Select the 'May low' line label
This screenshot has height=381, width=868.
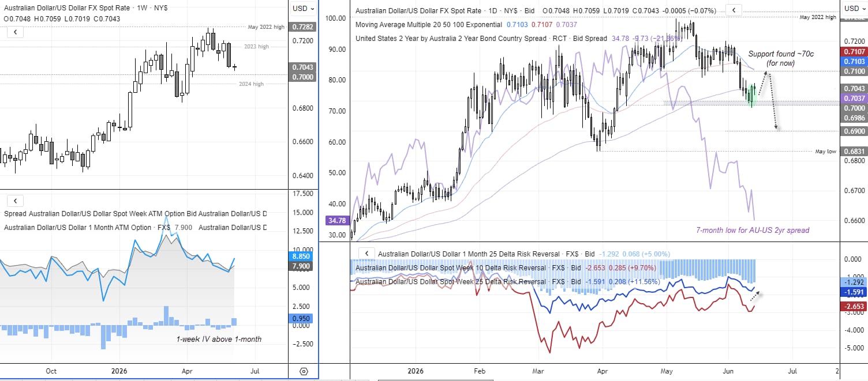tap(826, 152)
